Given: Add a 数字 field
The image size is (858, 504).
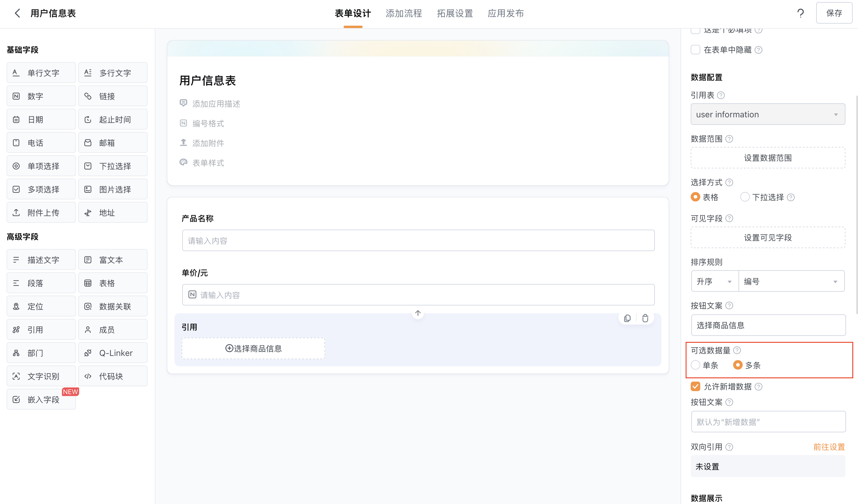Looking at the screenshot, I should pos(41,96).
